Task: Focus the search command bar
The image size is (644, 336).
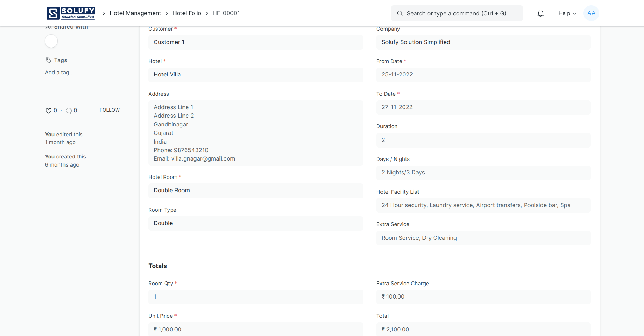Action: point(457,13)
